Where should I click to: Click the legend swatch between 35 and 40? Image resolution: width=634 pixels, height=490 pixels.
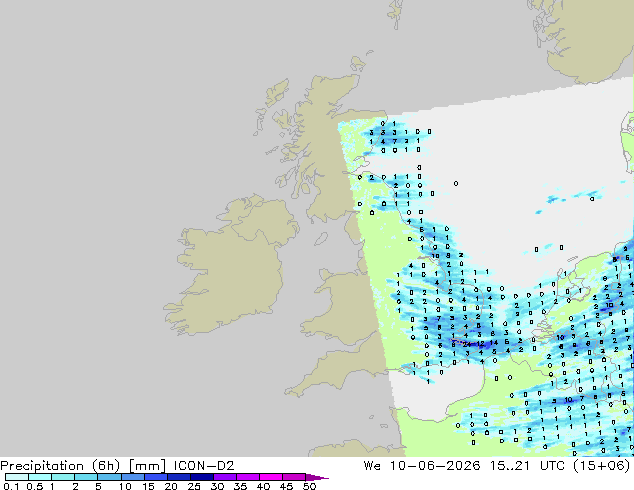247,477
